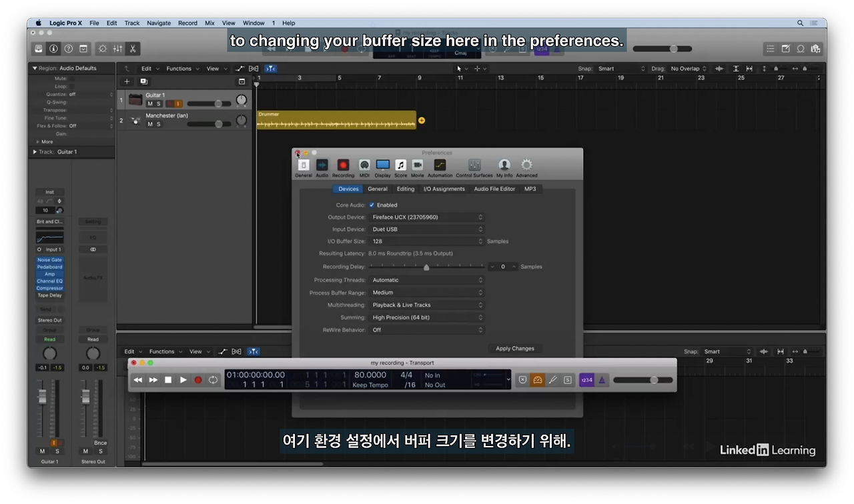This screenshot has height=504, width=854.
Task: Show automation icon in main tracks toolbar
Action: click(x=240, y=69)
